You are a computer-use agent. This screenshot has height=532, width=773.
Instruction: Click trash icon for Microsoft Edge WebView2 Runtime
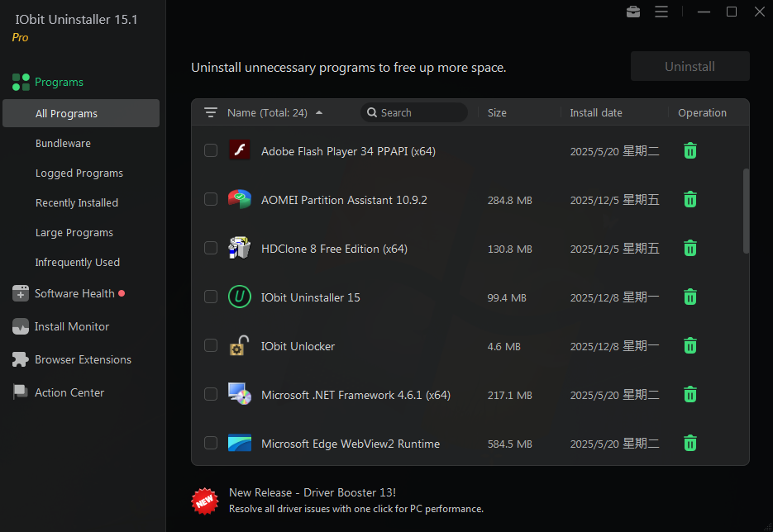coord(690,444)
